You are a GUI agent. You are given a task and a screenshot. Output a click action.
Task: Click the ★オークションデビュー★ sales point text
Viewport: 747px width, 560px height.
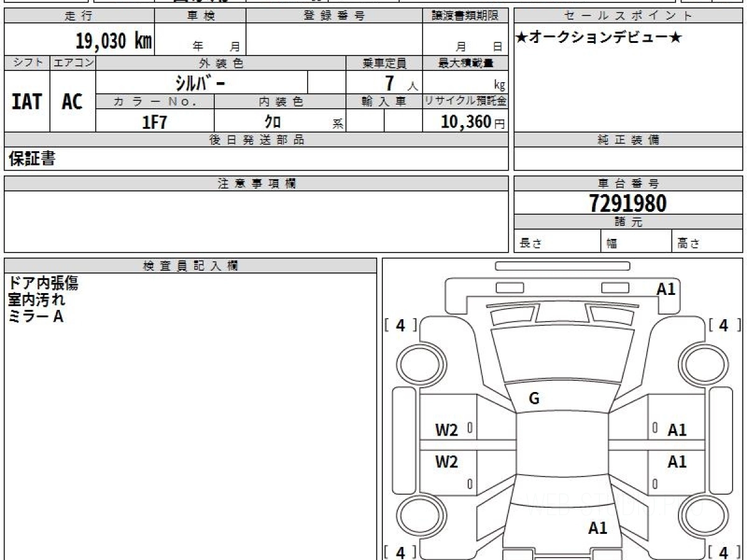[x=599, y=38]
